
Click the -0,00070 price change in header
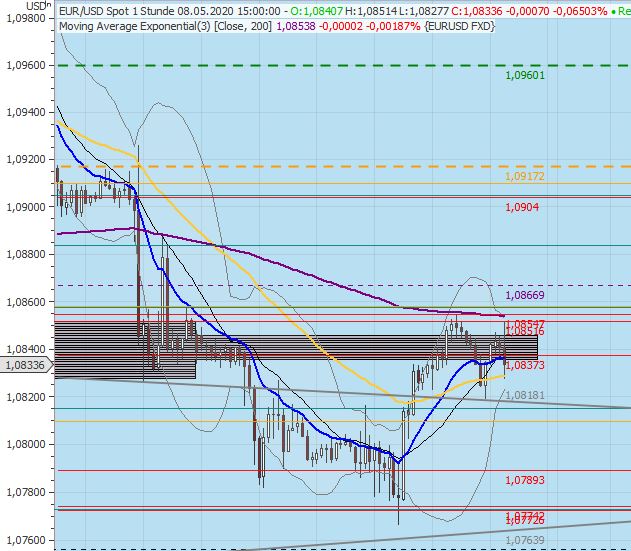click(527, 11)
